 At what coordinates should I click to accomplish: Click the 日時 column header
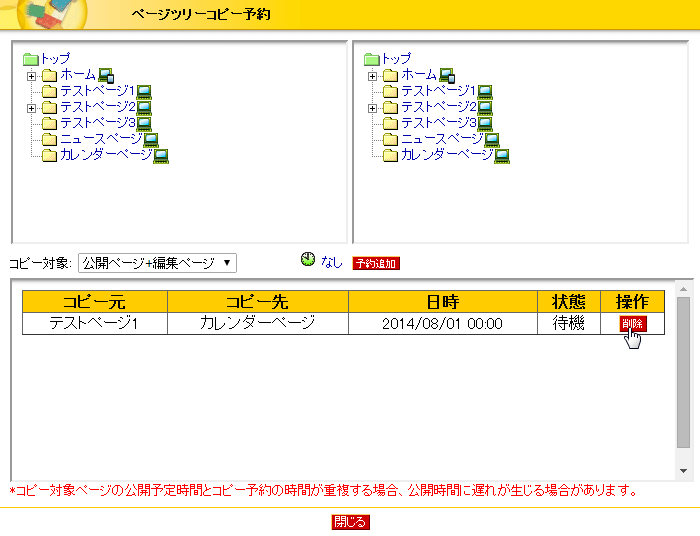pos(443,302)
